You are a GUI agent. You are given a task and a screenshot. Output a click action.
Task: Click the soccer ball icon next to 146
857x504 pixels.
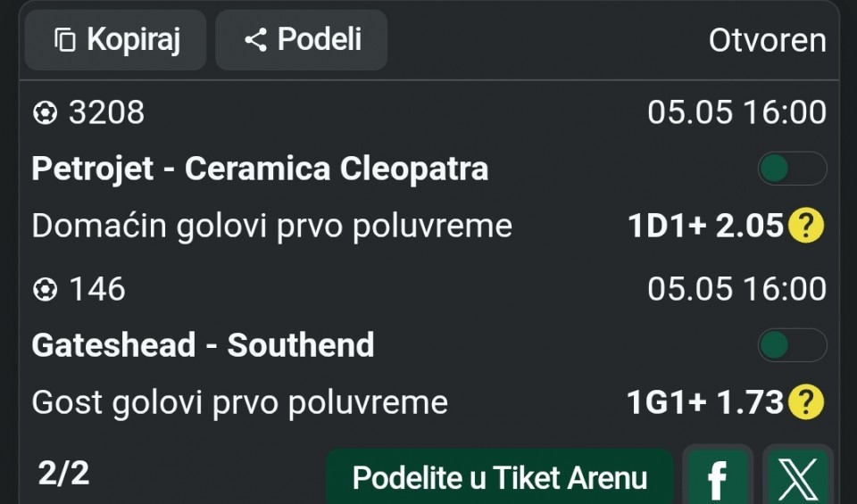tap(45, 289)
